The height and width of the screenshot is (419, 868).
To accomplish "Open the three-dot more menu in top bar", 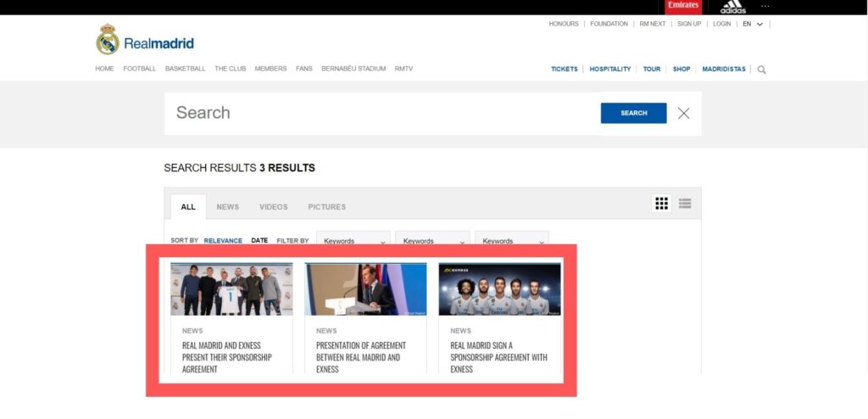I will (765, 7).
